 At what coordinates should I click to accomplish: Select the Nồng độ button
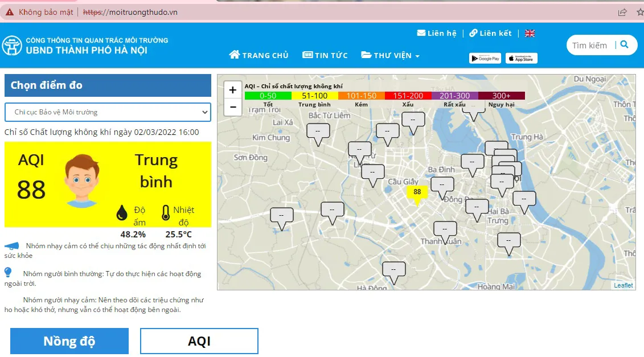[x=69, y=341]
